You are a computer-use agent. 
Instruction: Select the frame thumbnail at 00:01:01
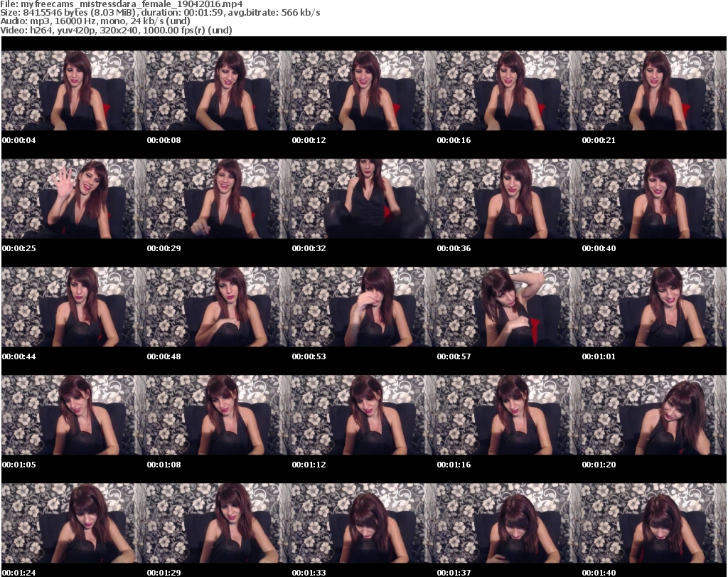click(x=654, y=307)
